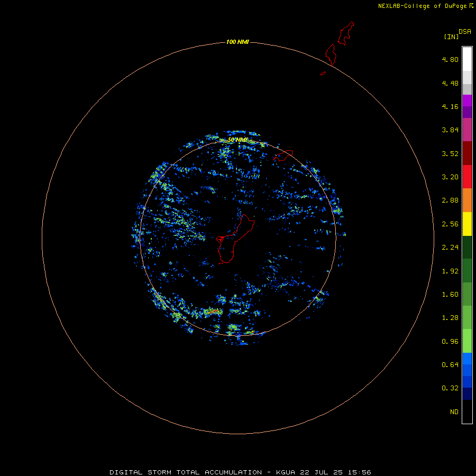Screen dimensions: 476x476
Task: Click the ND legend label
Action: 454,412
